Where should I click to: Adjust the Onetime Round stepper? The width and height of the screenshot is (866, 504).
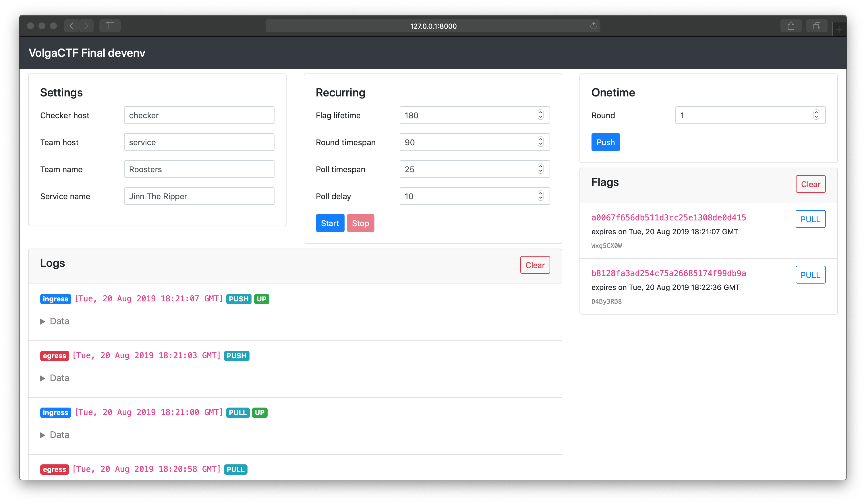(816, 115)
